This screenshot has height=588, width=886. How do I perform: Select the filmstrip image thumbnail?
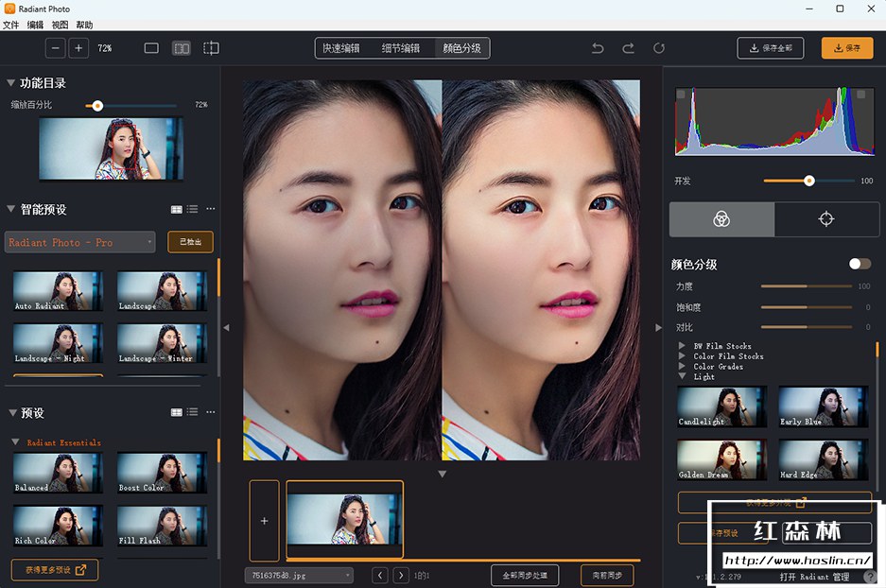pyautogui.click(x=345, y=520)
